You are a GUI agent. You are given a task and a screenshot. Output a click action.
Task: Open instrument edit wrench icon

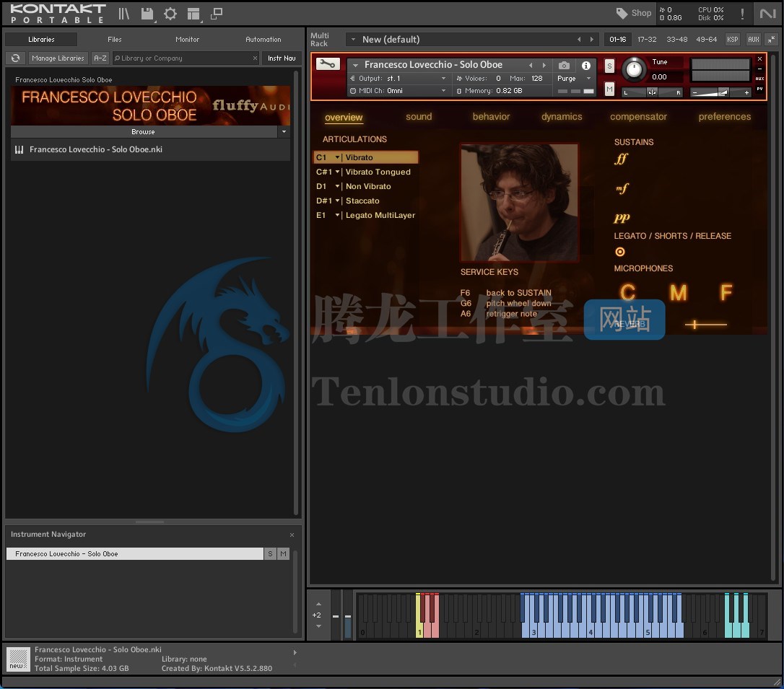328,64
